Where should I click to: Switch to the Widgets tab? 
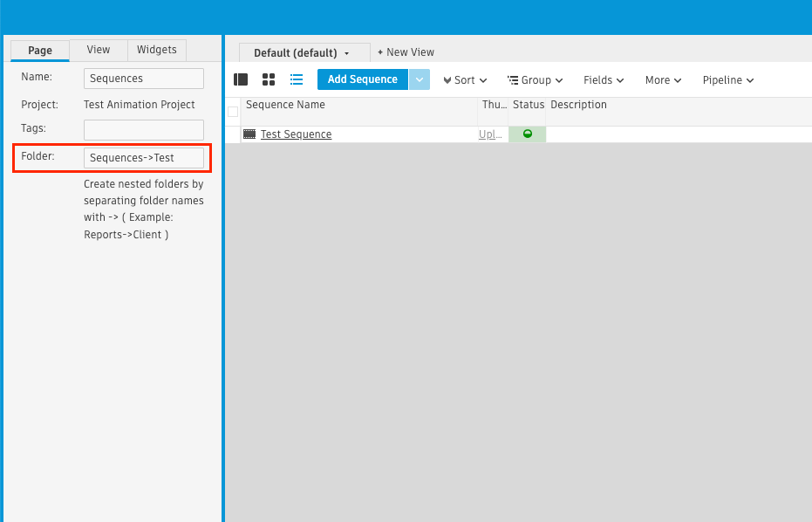[156, 50]
